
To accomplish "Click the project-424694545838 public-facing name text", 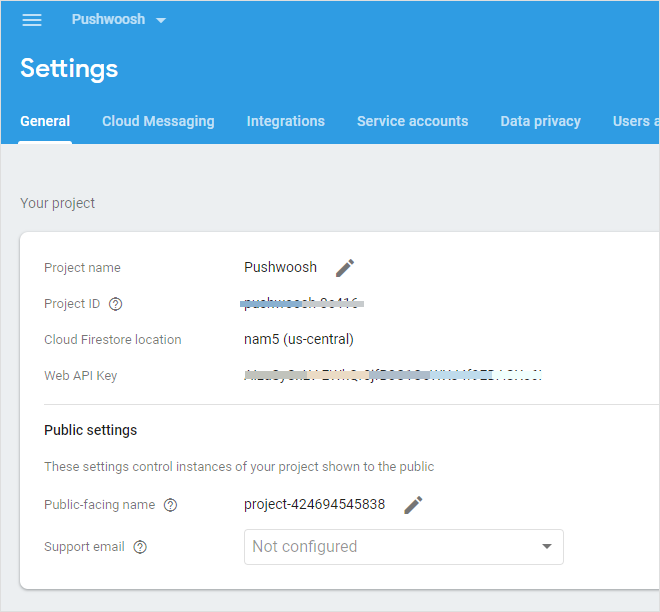I will (314, 504).
